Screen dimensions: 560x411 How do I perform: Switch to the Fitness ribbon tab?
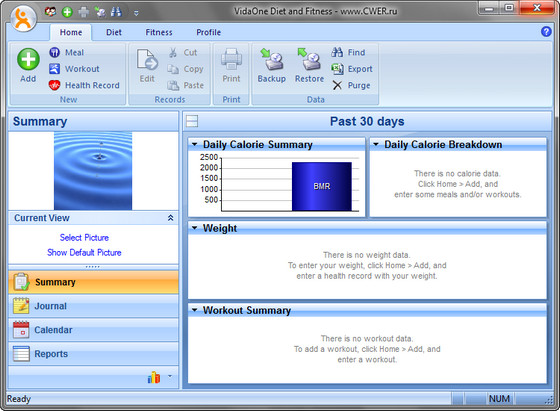pos(159,32)
